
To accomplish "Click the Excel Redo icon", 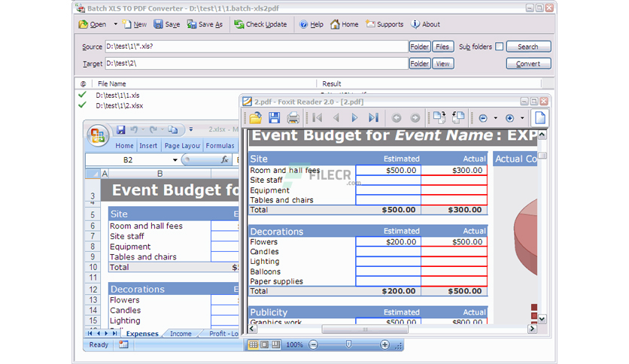I will (x=153, y=129).
